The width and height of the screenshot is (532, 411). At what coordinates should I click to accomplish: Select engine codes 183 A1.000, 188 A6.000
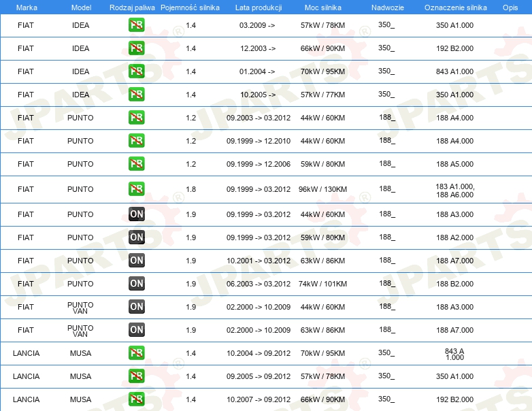(x=454, y=191)
